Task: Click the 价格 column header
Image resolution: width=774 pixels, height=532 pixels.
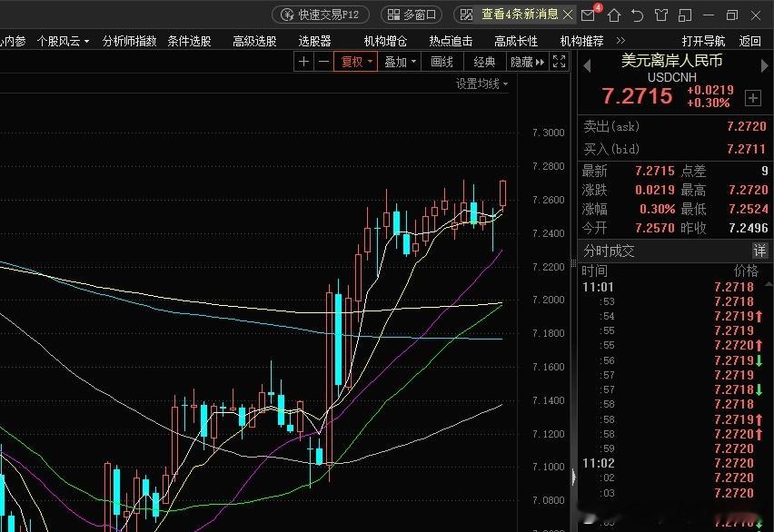Action: pos(746,271)
